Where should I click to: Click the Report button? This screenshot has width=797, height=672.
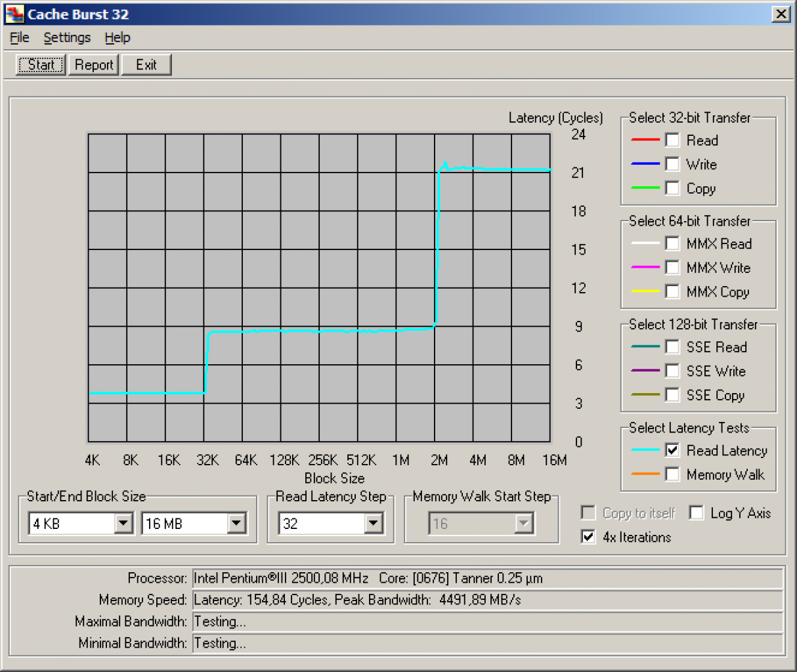click(94, 64)
